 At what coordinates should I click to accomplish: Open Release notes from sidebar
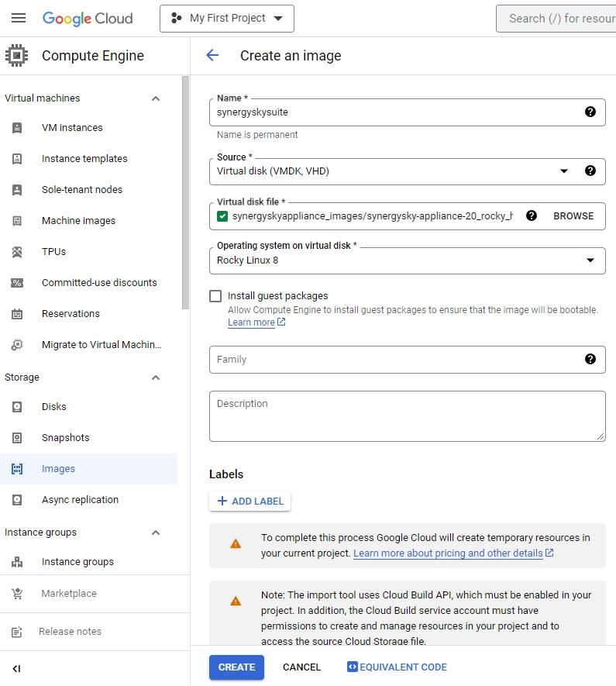click(70, 631)
